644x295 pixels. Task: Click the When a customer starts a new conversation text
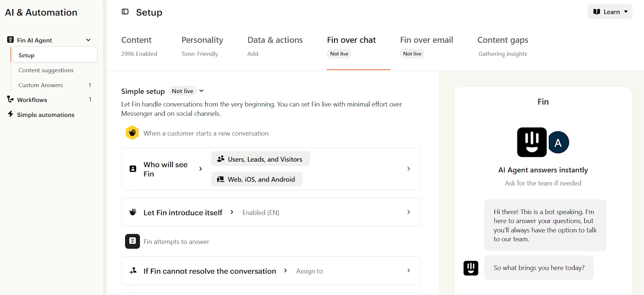pyautogui.click(x=206, y=133)
